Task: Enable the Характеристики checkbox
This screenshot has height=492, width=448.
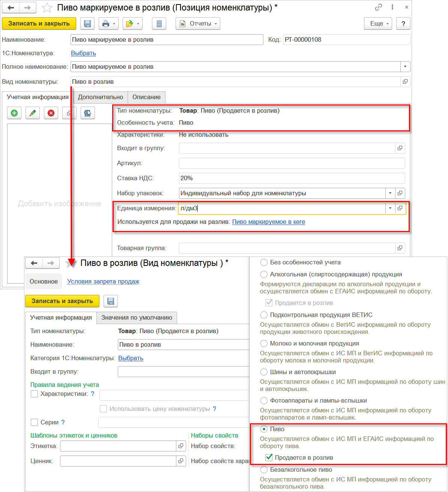Action: [34, 394]
